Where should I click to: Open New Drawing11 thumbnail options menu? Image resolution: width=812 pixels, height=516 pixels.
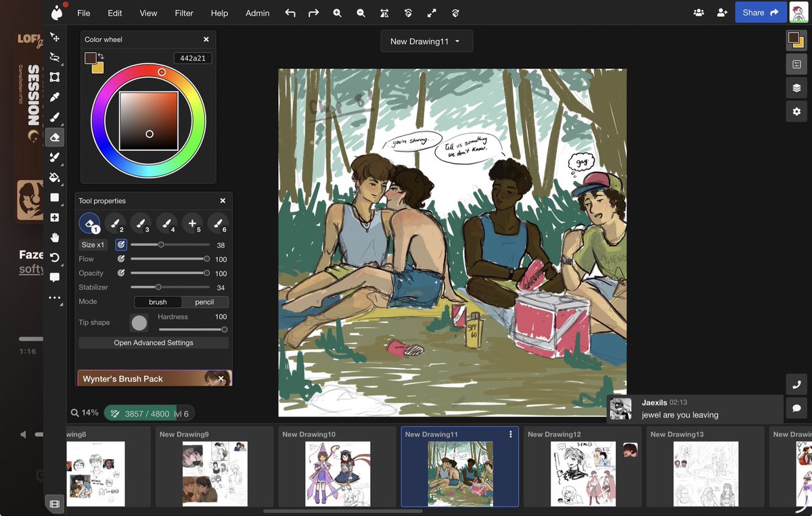coord(511,434)
